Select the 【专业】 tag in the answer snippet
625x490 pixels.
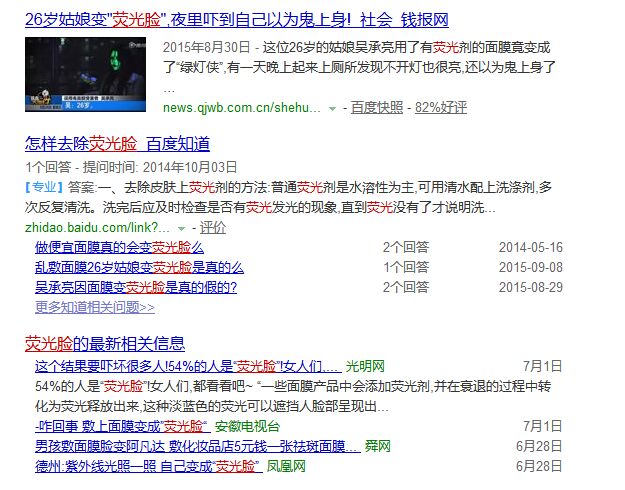coord(44,187)
